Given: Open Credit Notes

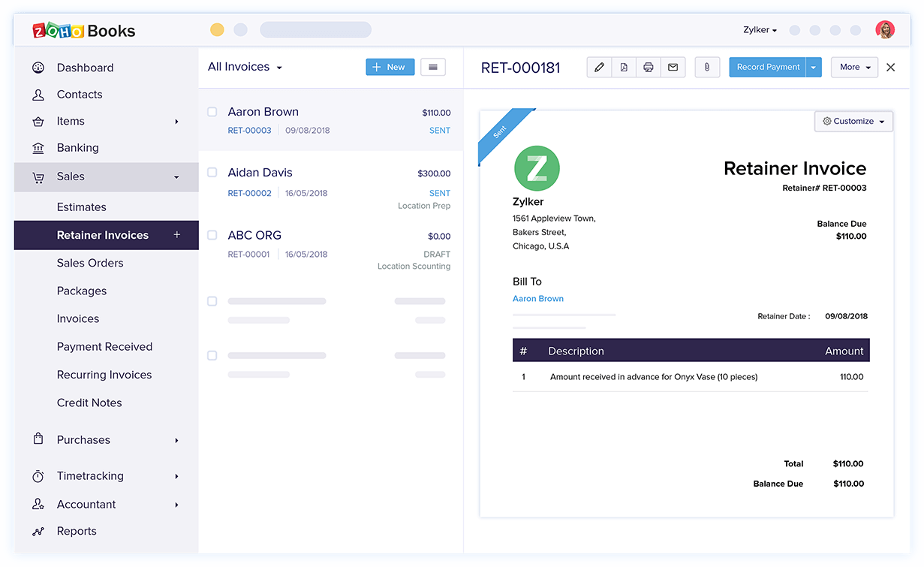Looking at the screenshot, I should pyautogui.click(x=89, y=403).
